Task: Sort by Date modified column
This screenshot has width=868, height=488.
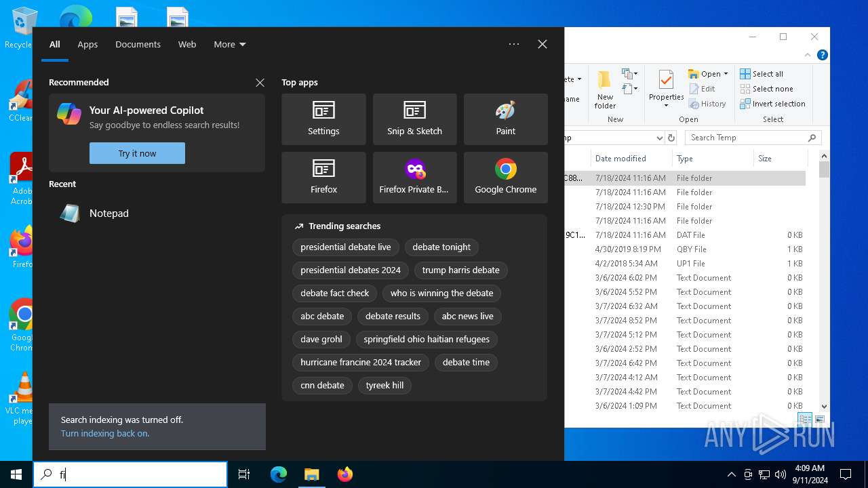Action: click(x=630, y=159)
